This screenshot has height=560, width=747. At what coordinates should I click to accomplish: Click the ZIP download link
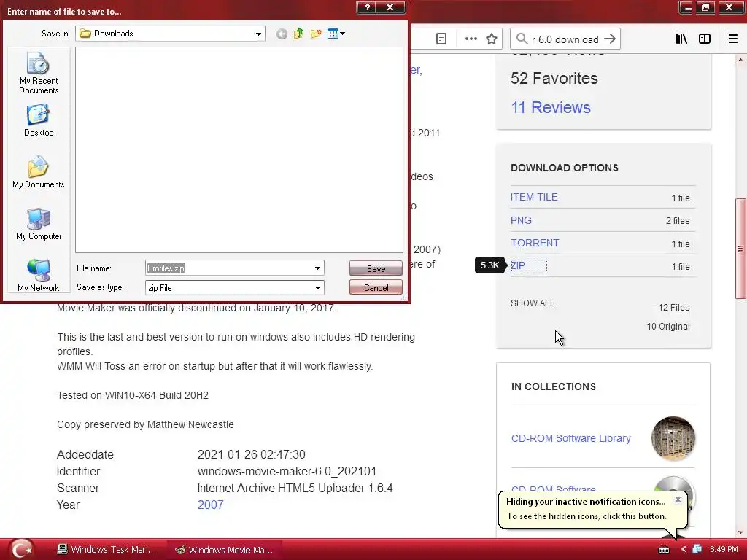518,265
